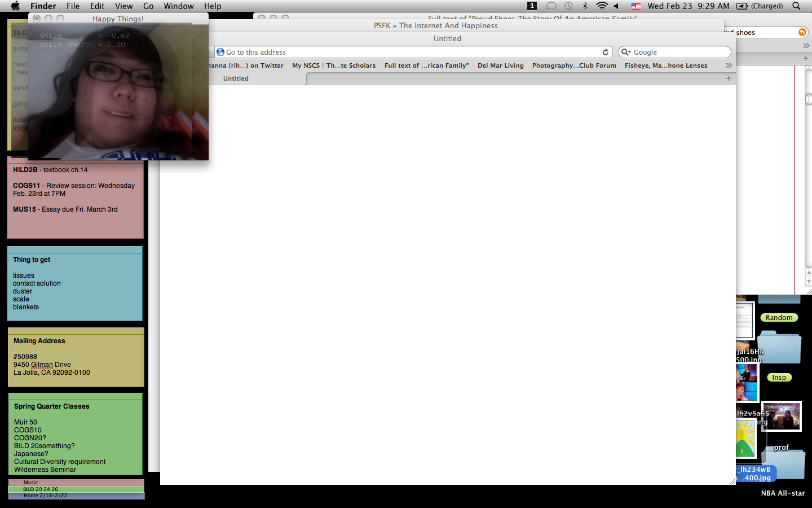This screenshot has height=508, width=812.
Task: Add a new tab with plus button
Action: pyautogui.click(x=729, y=78)
